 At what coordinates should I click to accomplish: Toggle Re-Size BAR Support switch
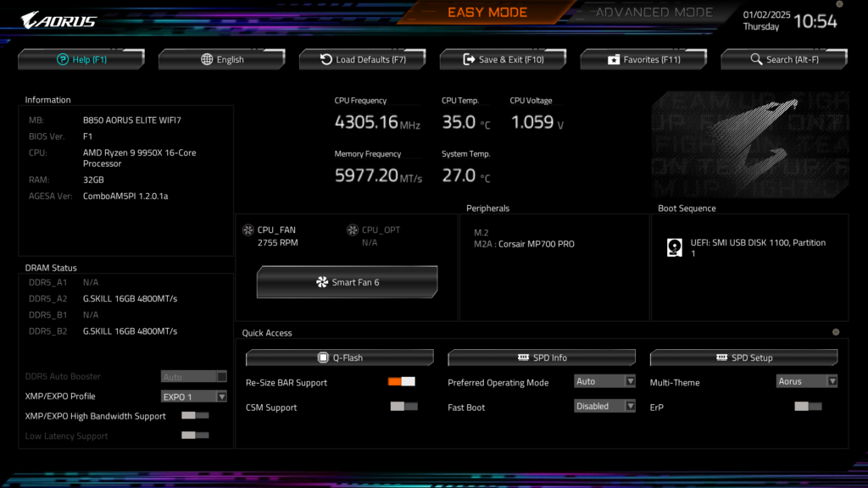401,382
